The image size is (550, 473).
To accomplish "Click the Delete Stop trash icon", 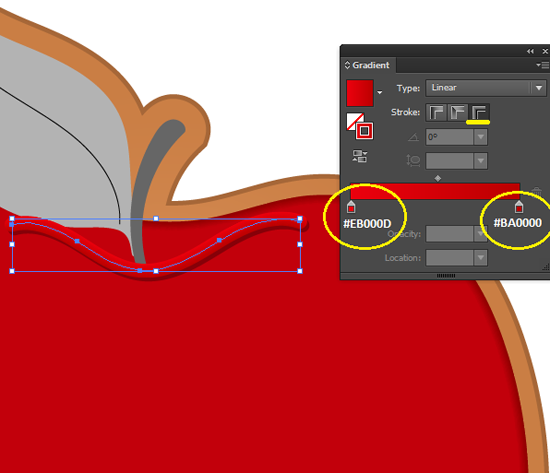I will [536, 192].
